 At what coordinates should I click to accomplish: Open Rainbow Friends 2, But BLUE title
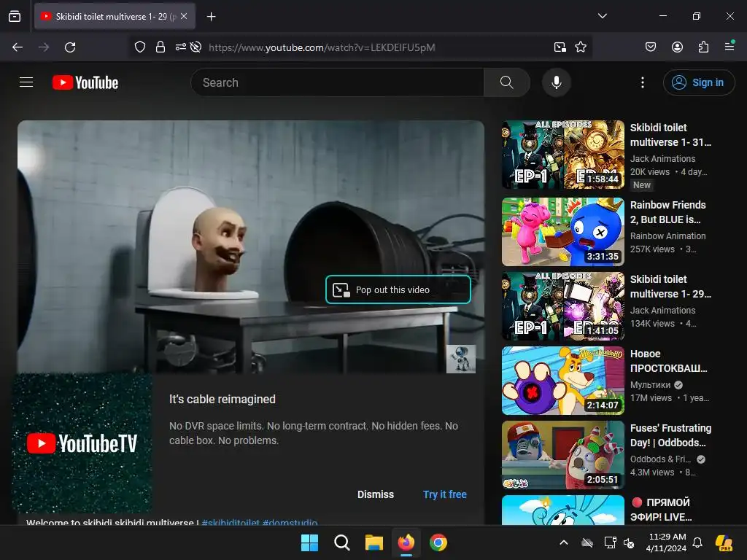pyautogui.click(x=668, y=212)
